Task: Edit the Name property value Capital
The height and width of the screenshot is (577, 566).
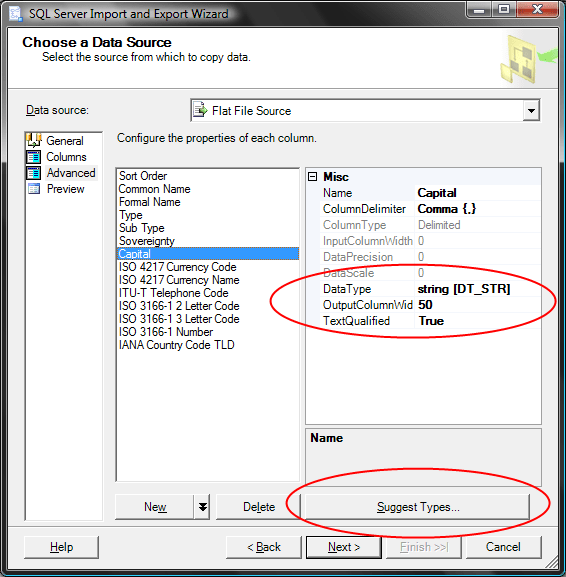Action: [478, 193]
